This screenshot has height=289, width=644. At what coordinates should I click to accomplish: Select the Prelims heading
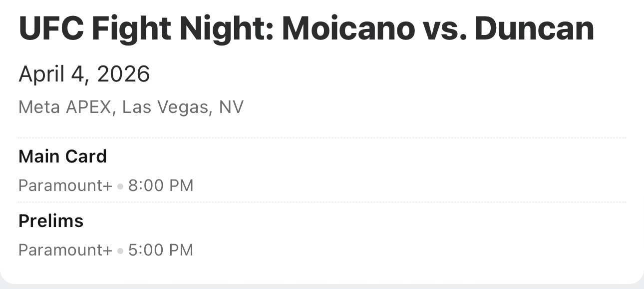click(51, 220)
